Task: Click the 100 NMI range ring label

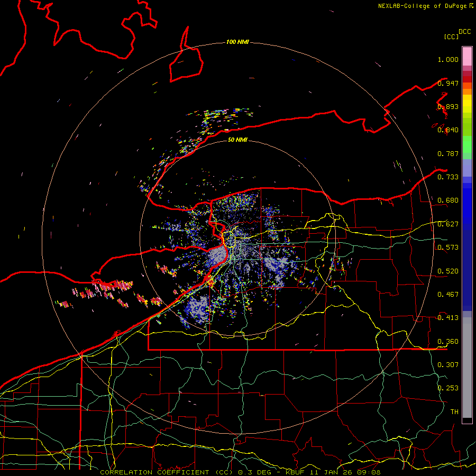Action: click(237, 42)
